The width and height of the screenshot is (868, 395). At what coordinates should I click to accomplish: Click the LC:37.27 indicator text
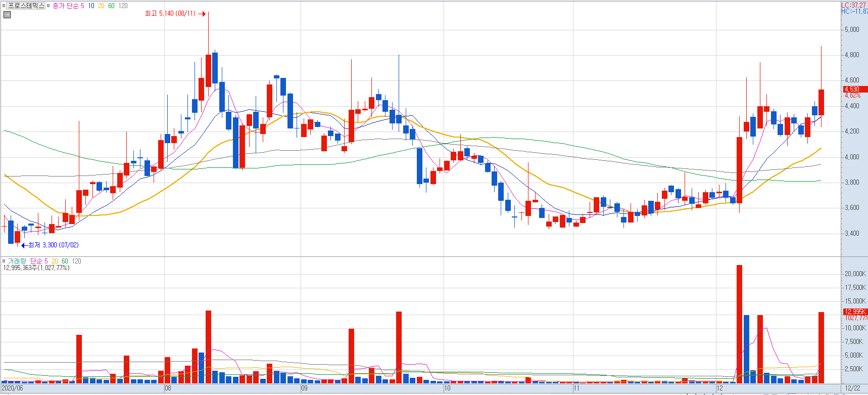coord(854,5)
